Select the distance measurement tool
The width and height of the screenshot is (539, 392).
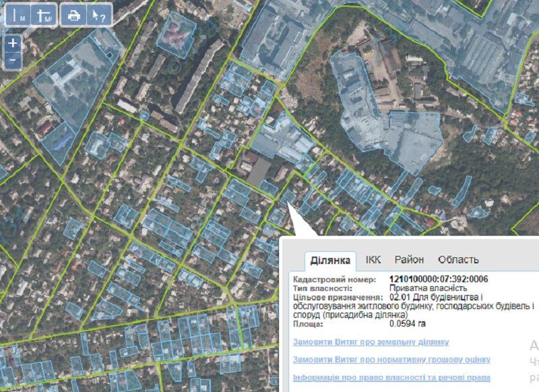[18, 15]
